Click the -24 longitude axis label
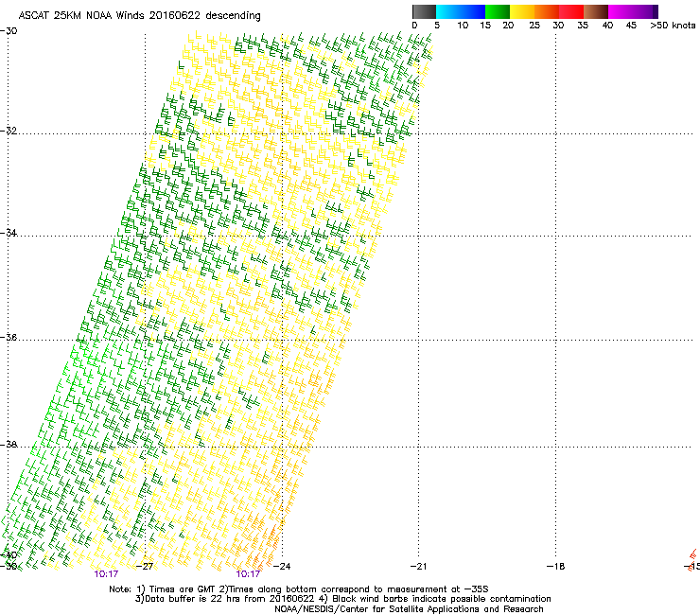The width and height of the screenshot is (700, 615). (x=281, y=567)
